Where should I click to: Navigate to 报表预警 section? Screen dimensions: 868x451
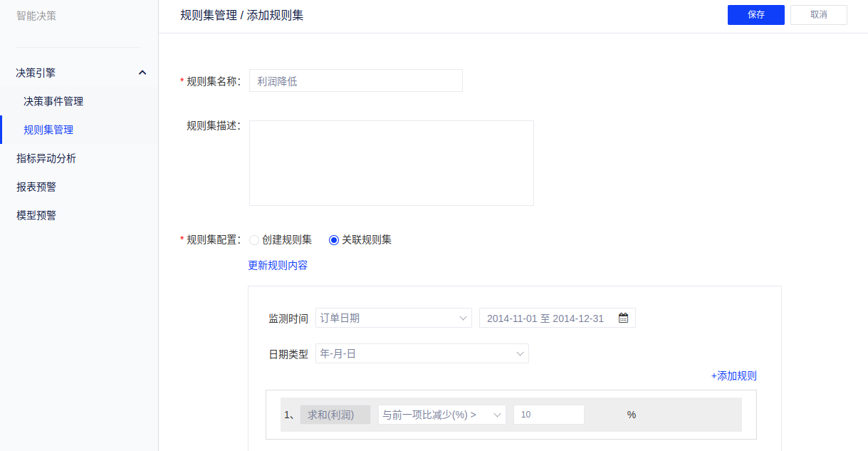(x=36, y=187)
